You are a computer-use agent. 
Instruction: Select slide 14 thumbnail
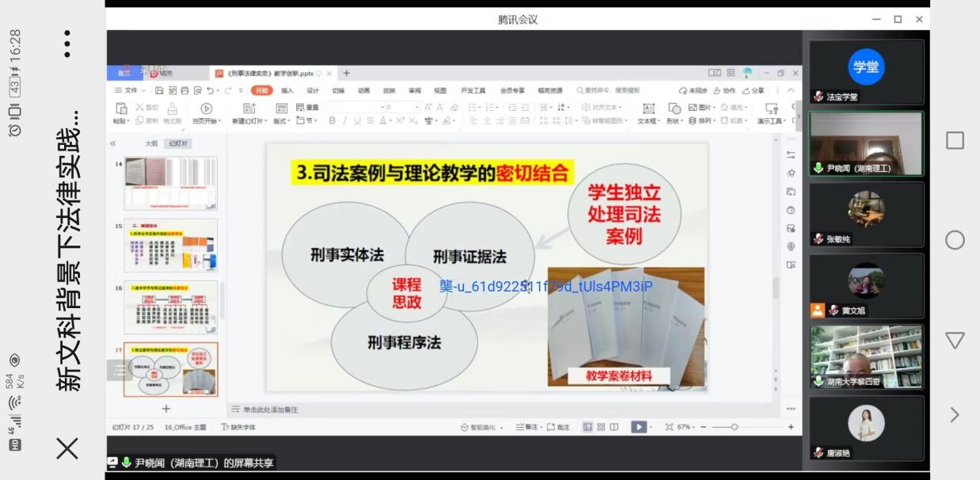[x=170, y=184]
